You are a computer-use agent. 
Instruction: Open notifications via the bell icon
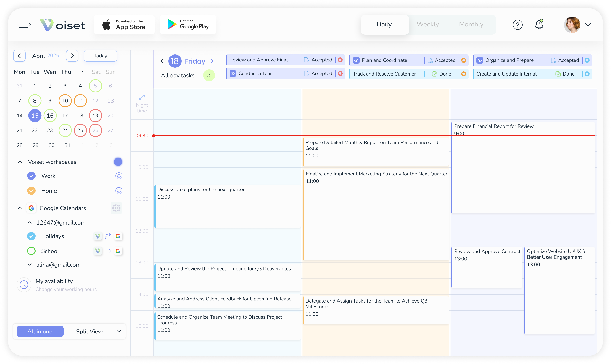click(x=539, y=25)
